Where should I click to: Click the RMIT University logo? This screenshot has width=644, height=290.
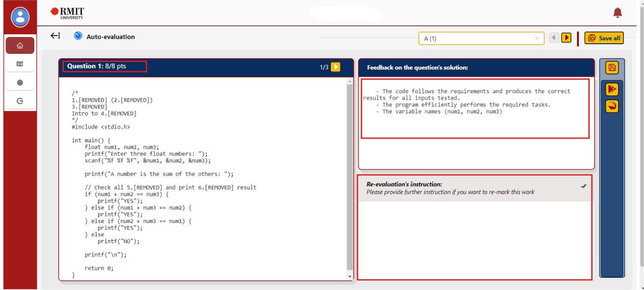67,13
